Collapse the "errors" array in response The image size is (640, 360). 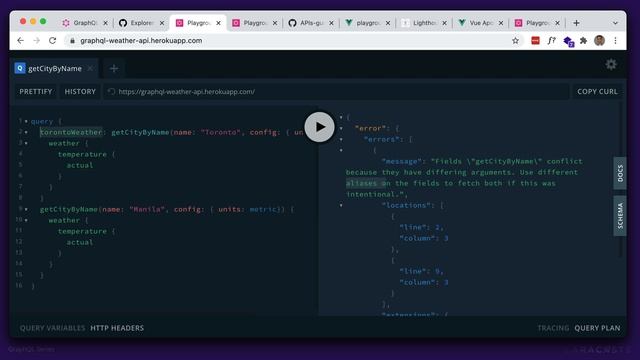(x=341, y=139)
